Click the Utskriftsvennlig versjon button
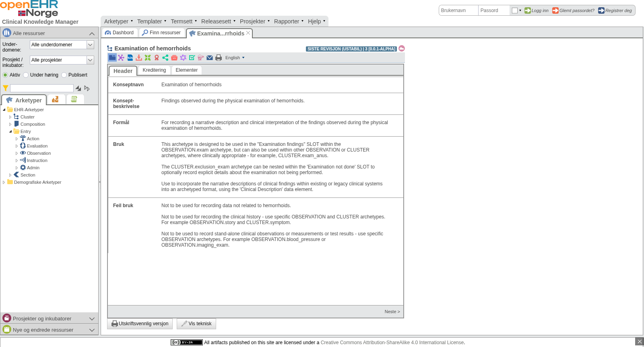Screen dimensions: 644x347 click(140, 324)
